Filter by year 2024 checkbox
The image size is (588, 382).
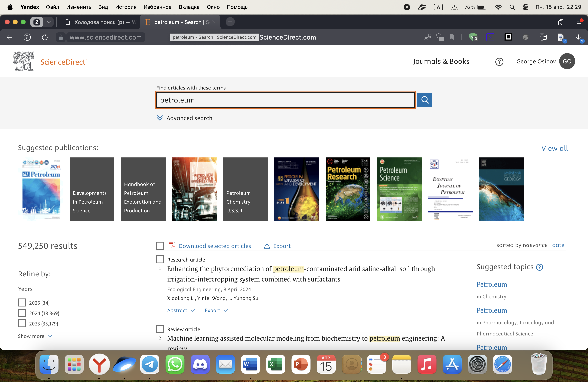tap(22, 313)
